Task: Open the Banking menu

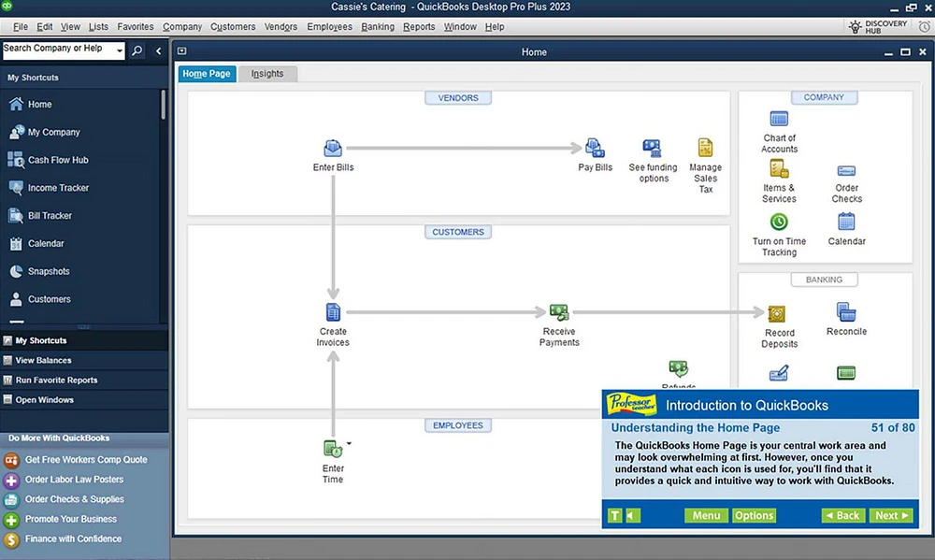Action: coord(378,27)
